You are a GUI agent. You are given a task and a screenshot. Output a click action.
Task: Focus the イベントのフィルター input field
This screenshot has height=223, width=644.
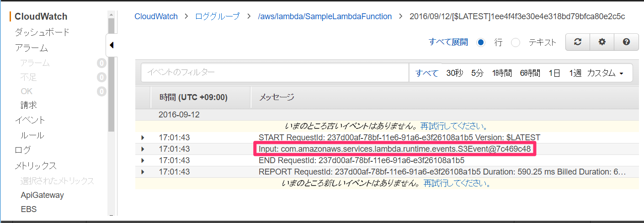pyautogui.click(x=275, y=73)
